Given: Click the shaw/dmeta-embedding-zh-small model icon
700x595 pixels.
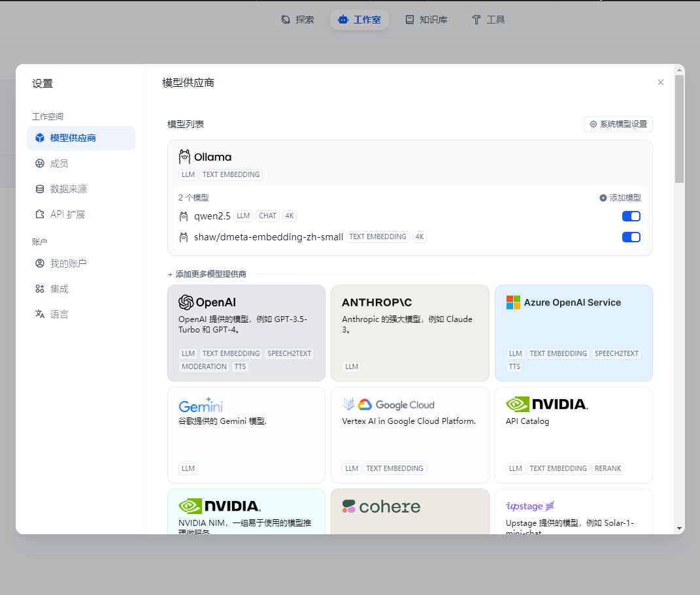Looking at the screenshot, I should pyautogui.click(x=184, y=237).
